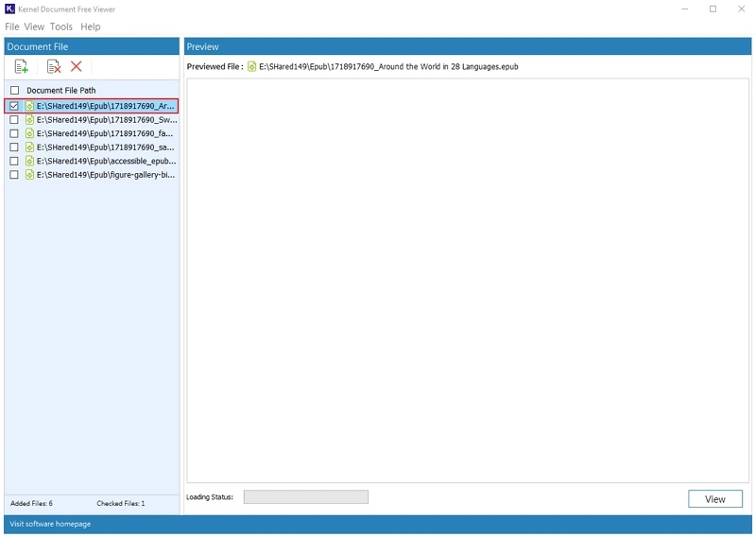Select the 1718917690_Sw... file path row
The height and width of the screenshot is (537, 756).
(x=92, y=120)
